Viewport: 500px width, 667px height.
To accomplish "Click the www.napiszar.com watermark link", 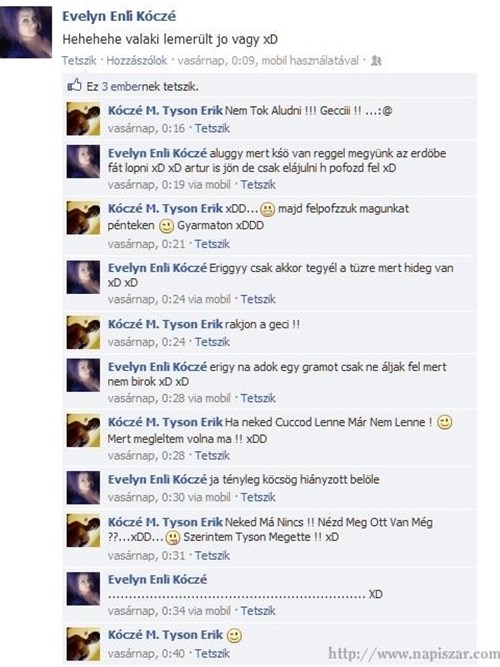I will (x=414, y=653).
